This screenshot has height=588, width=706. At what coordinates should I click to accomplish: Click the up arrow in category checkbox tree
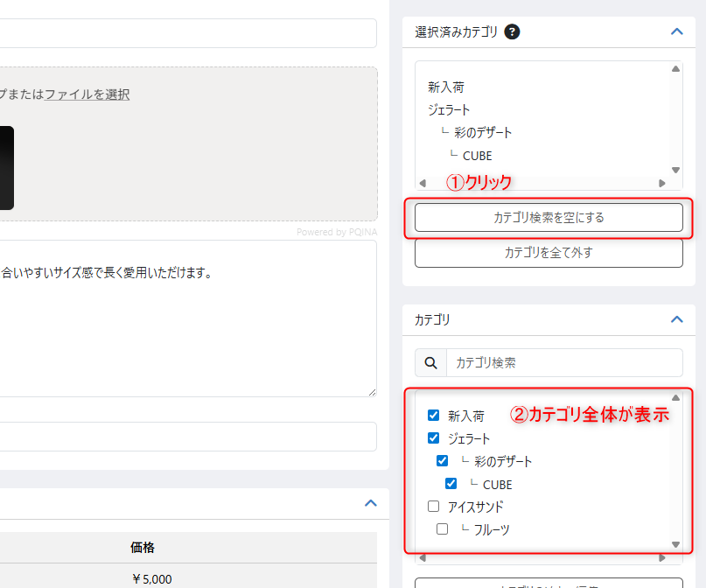point(675,397)
